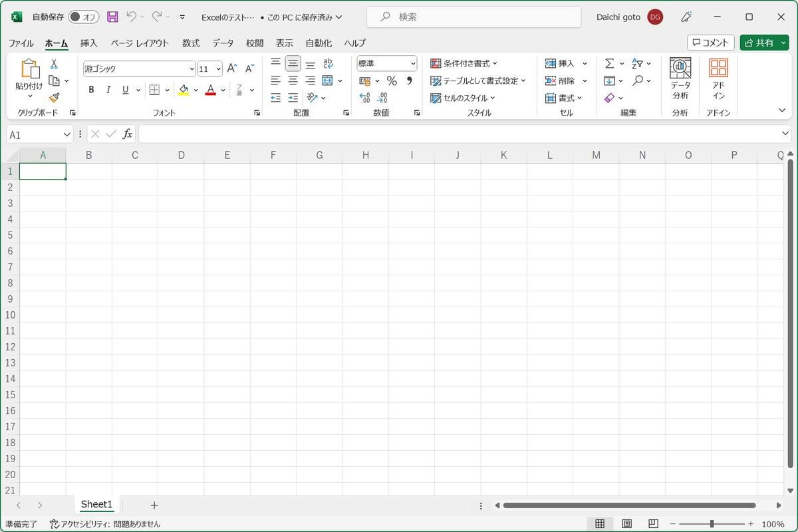Open the Name Box dropdown arrow

tap(66, 134)
